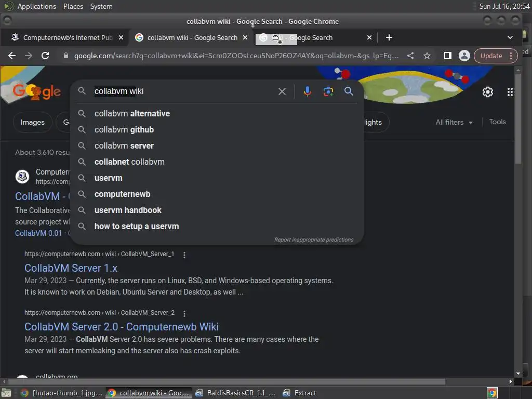Choose suggestion computernewb

coord(217,194)
